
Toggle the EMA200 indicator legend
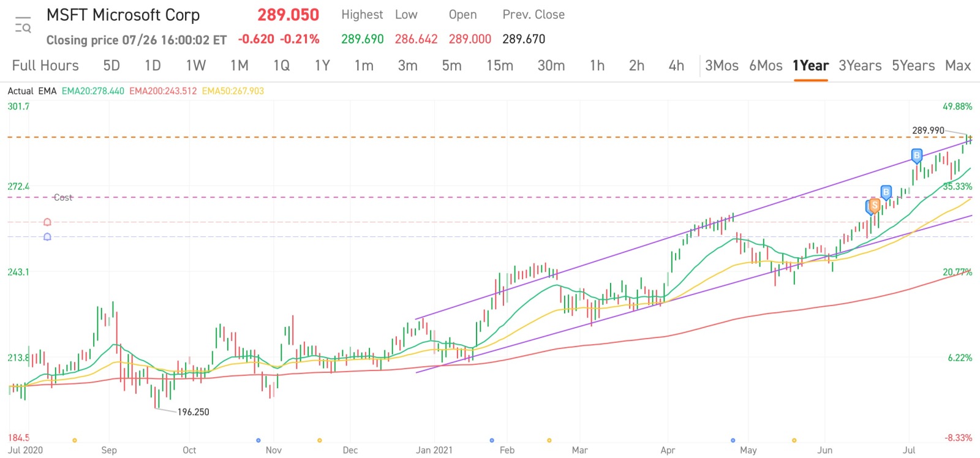coord(163,91)
